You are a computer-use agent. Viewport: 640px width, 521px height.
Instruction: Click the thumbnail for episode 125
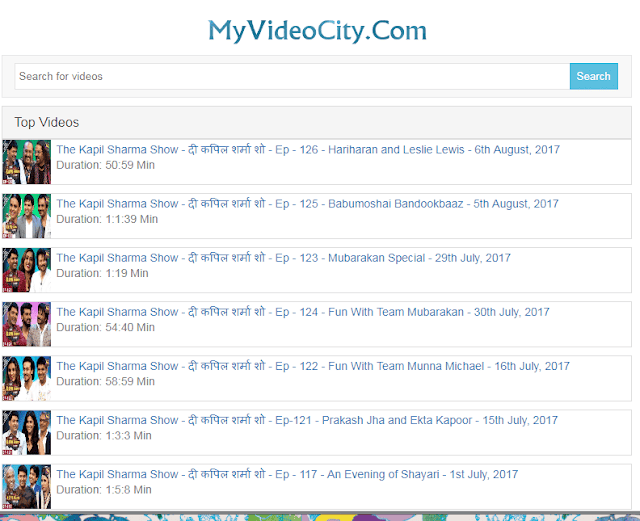(x=27, y=216)
